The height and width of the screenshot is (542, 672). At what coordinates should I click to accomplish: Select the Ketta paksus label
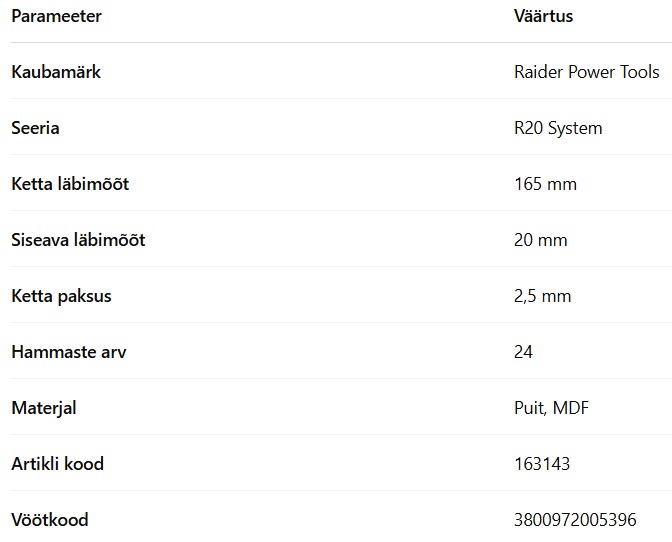click(61, 296)
